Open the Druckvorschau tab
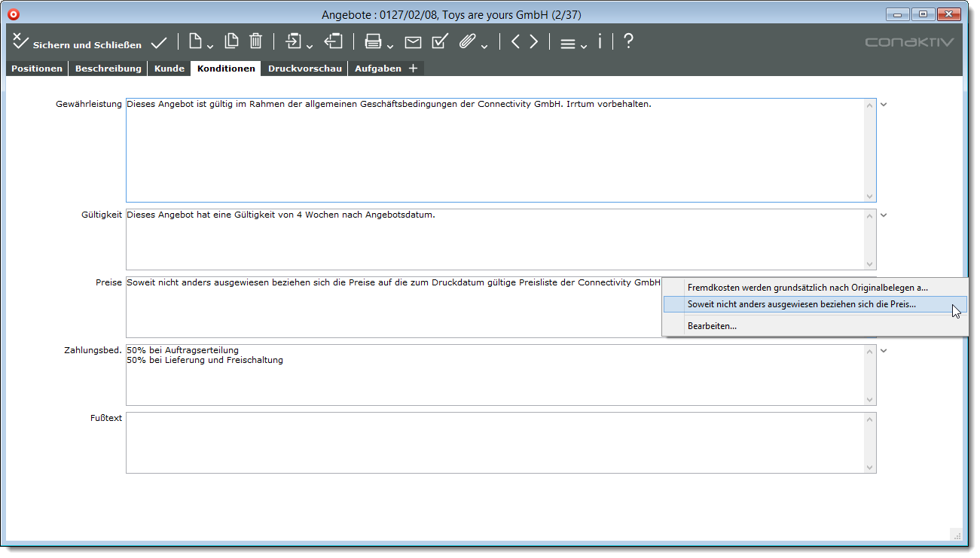Screen dimensions: 980x558 pos(305,69)
